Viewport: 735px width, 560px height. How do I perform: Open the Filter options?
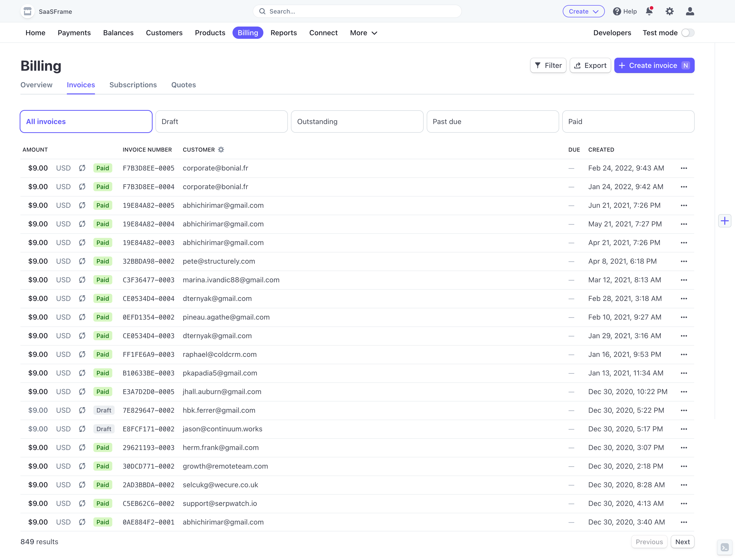pos(548,65)
